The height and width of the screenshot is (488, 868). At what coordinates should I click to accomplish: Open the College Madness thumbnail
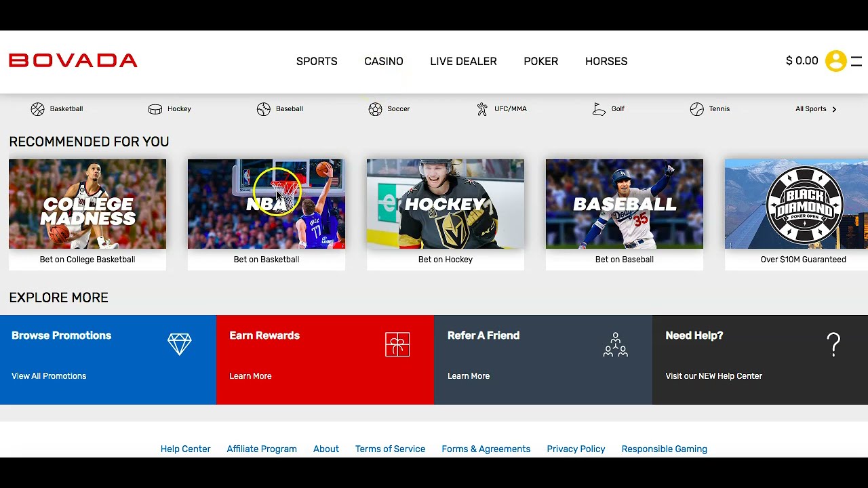coord(87,204)
